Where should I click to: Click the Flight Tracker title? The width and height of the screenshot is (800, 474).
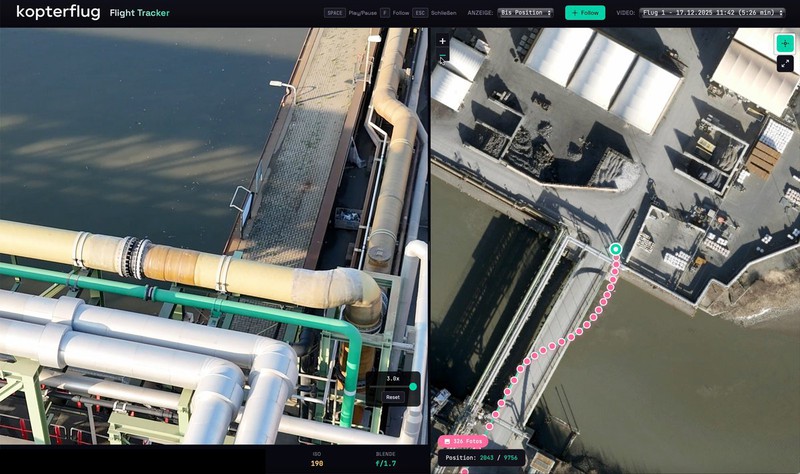139,13
